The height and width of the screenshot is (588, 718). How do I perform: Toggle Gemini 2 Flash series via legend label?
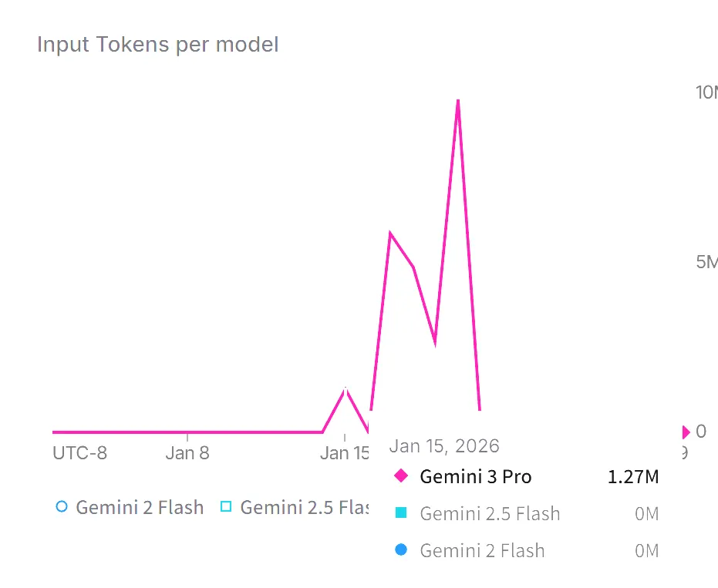point(140,508)
